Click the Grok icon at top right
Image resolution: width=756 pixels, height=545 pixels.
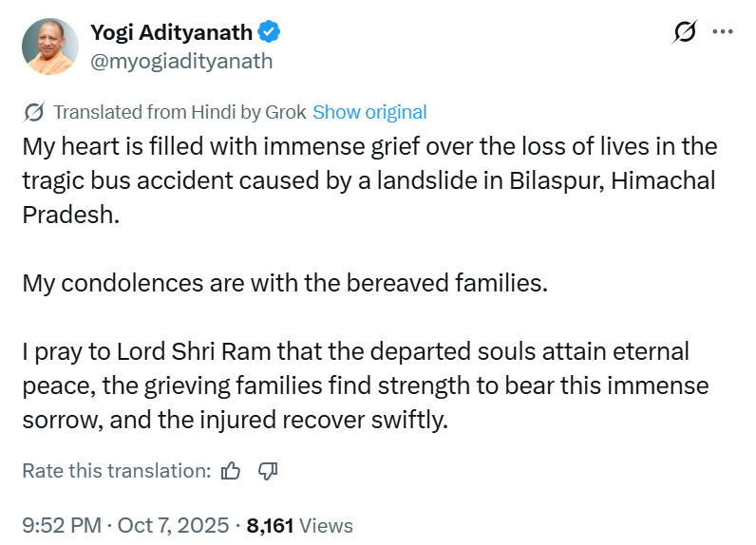click(684, 32)
